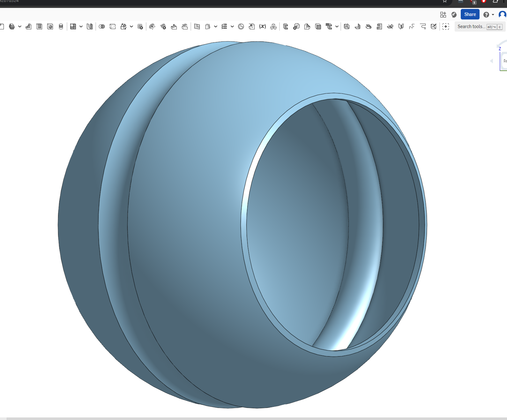Open the Derived import tool
Screen dimensions: 507x420
click(x=252, y=26)
